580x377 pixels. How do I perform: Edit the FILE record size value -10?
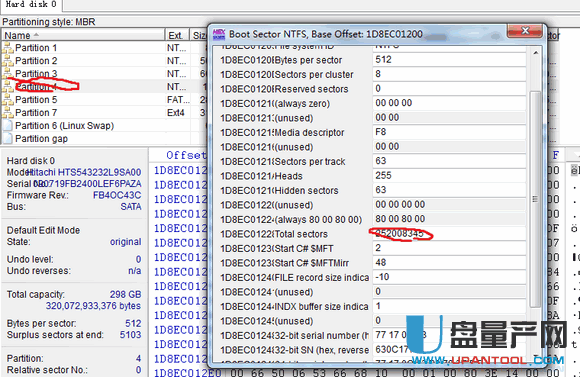[x=449, y=277]
